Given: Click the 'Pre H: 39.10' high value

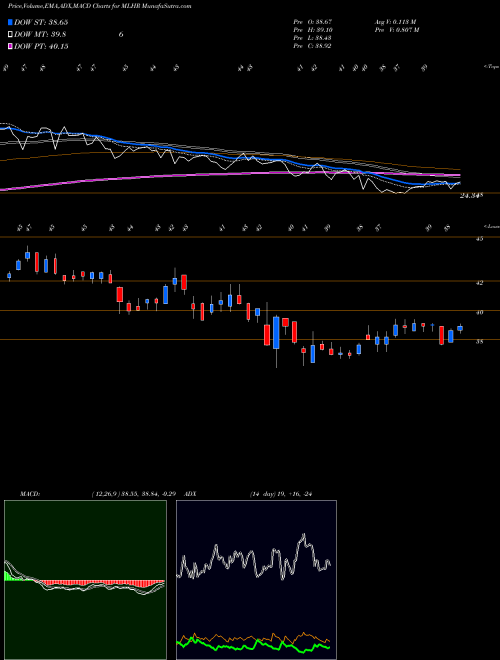Looking at the screenshot, I should point(313,30).
